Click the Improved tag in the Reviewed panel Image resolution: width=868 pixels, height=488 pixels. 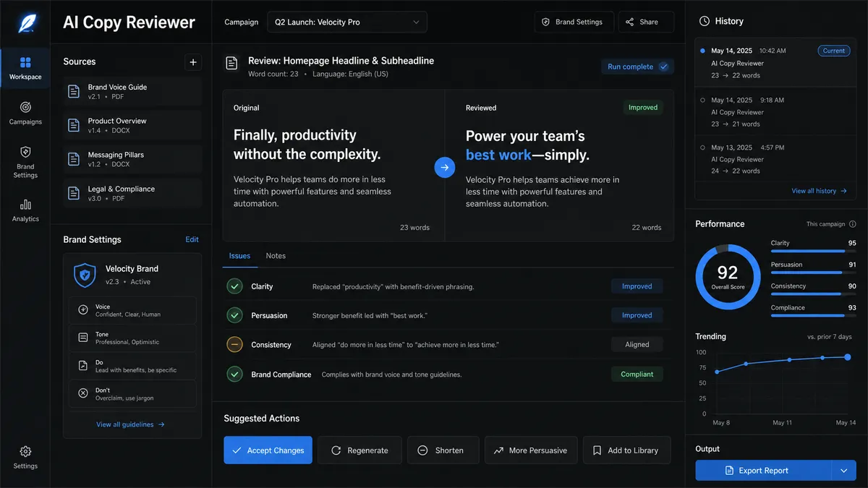point(643,108)
